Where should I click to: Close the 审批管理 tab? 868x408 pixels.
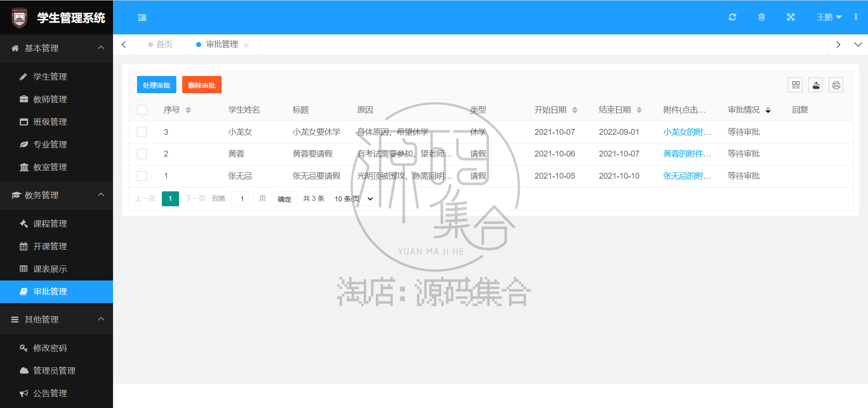246,45
